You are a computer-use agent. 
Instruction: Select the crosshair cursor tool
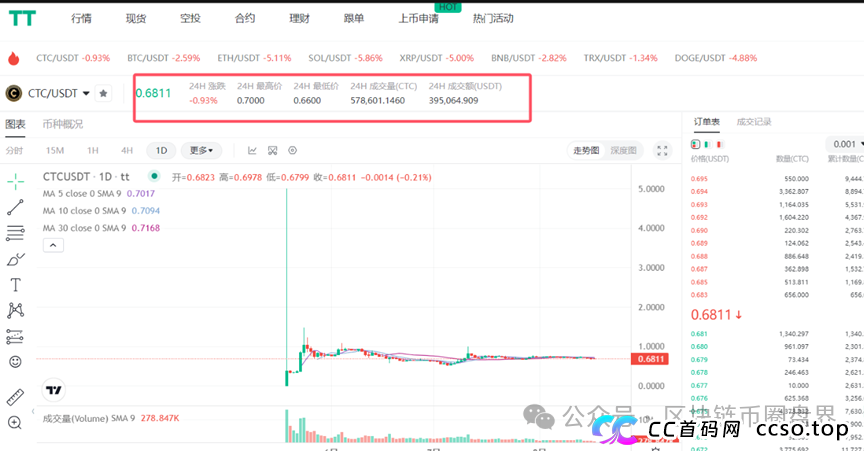point(15,181)
